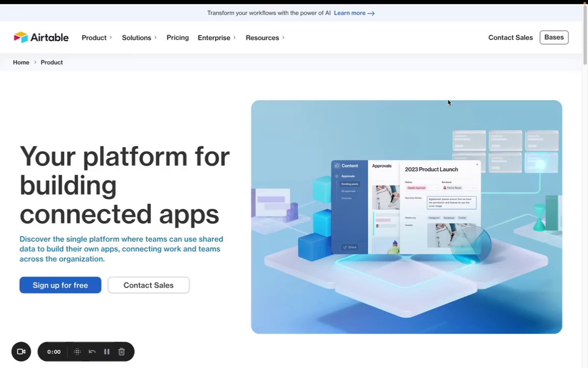Click the camera icon in recorder
The width and height of the screenshot is (588, 368).
pyautogui.click(x=21, y=352)
